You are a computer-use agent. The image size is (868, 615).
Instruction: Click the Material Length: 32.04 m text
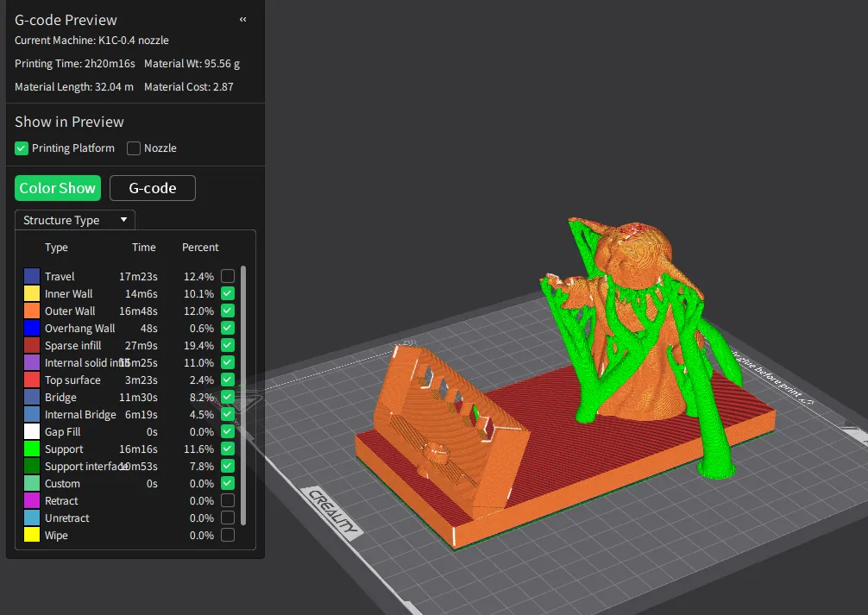point(74,87)
